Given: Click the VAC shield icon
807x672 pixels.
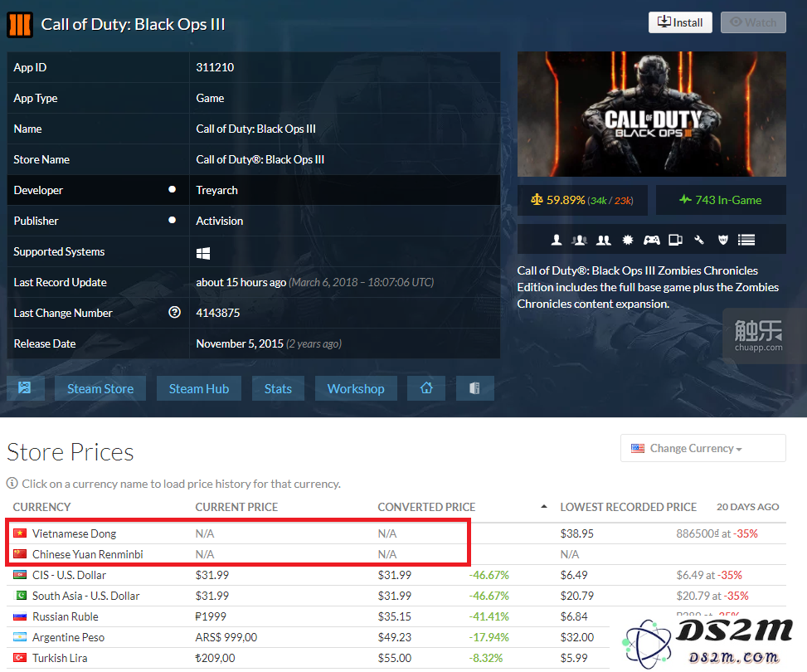Looking at the screenshot, I should pos(723,240).
